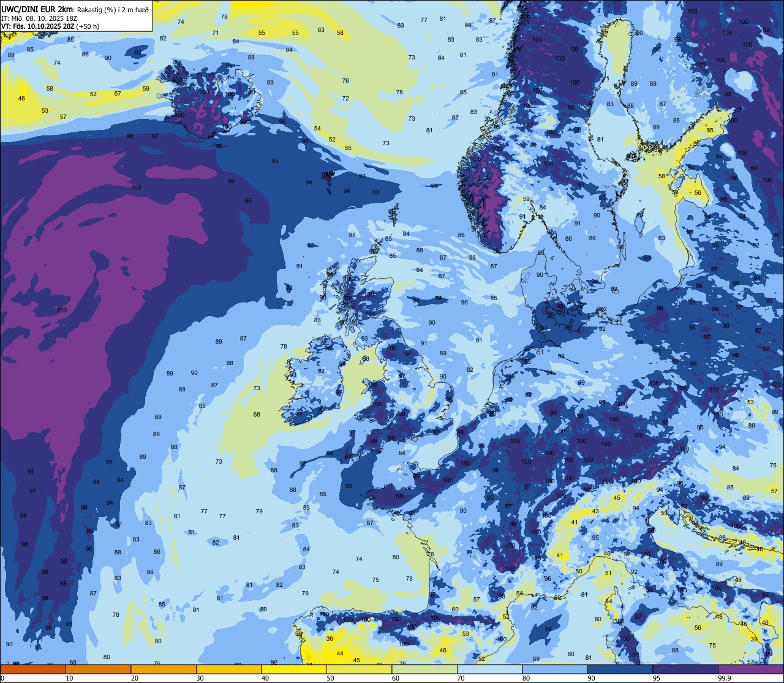Click the legend scale label 10
The width and height of the screenshot is (784, 683).
coord(69,677)
